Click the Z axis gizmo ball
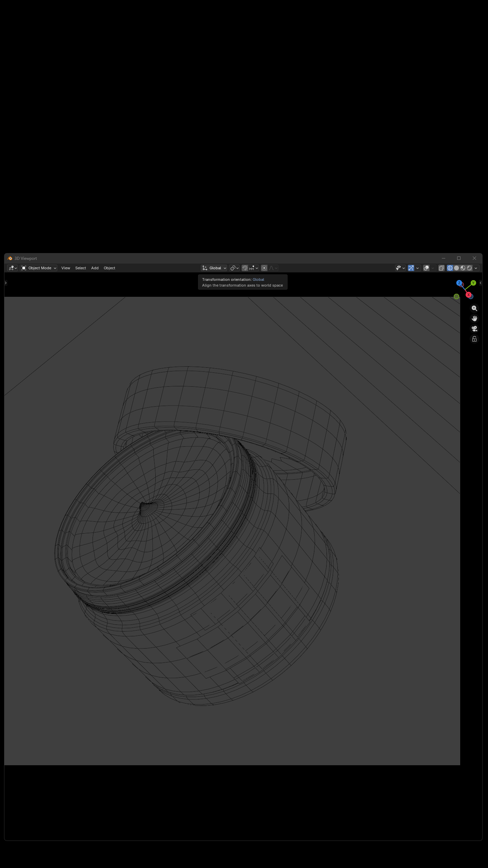Image resolution: width=488 pixels, height=868 pixels. click(x=459, y=283)
